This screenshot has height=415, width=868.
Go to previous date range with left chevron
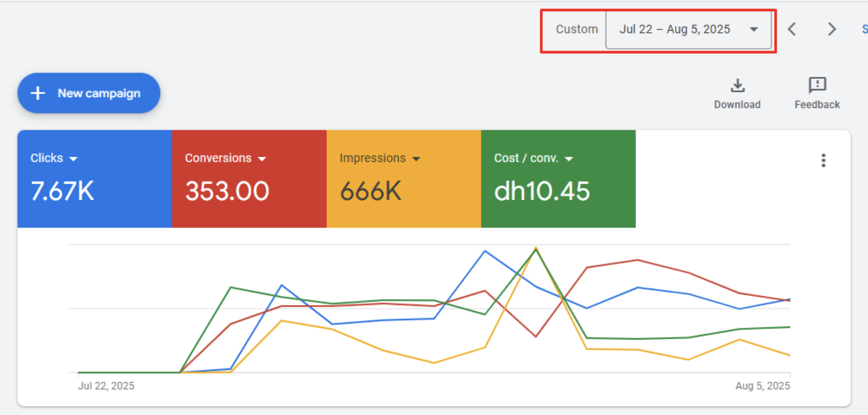792,29
